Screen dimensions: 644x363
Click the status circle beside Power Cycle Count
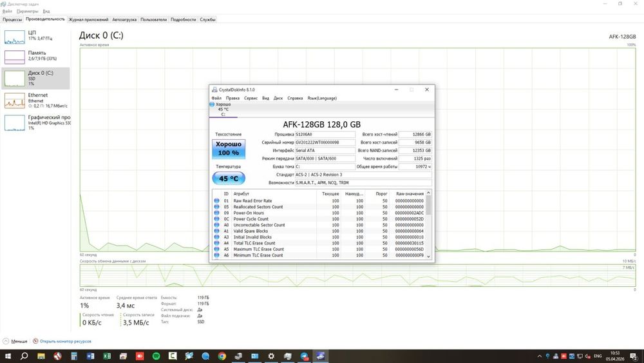[216, 219]
